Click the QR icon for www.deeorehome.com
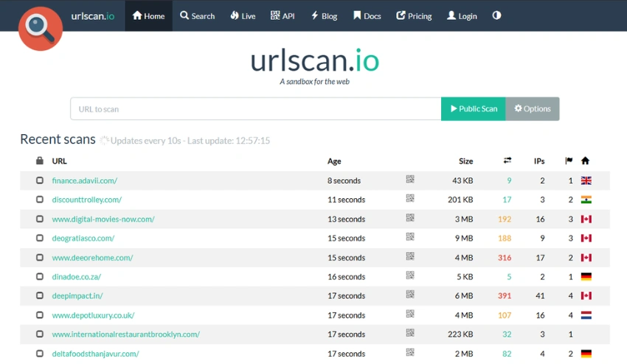Screen dimensions: 627x364 click(410, 256)
